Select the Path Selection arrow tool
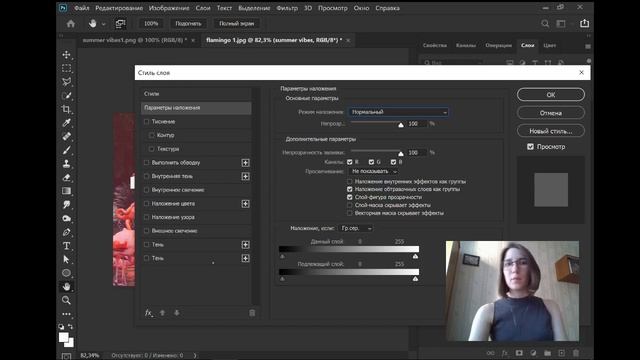Viewport: 640px width, 360px height. point(67,259)
